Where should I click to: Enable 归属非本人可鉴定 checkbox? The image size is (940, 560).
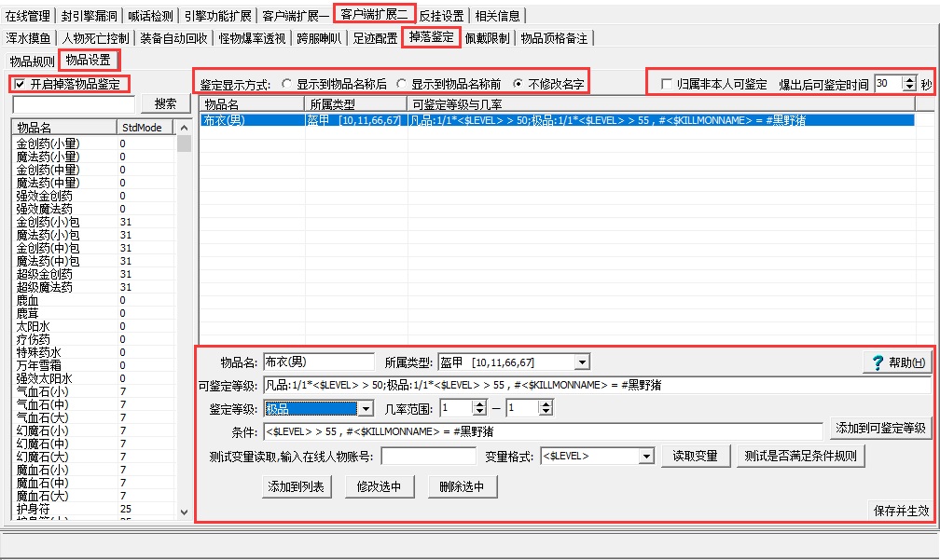pyautogui.click(x=666, y=84)
